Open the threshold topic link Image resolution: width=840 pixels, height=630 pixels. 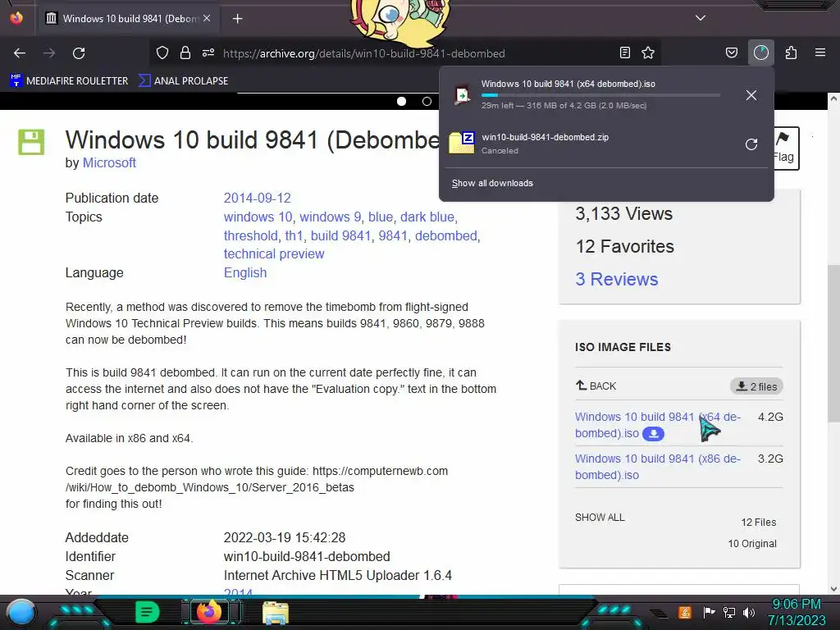point(250,235)
